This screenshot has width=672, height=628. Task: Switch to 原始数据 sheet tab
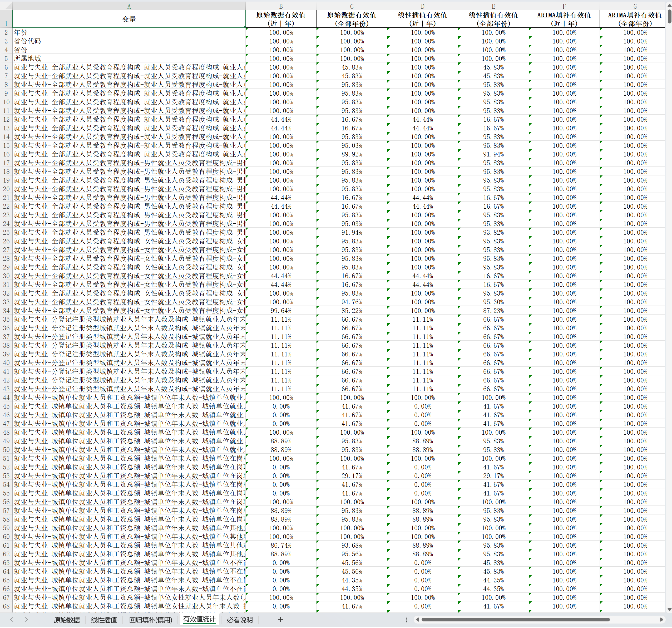tap(67, 620)
